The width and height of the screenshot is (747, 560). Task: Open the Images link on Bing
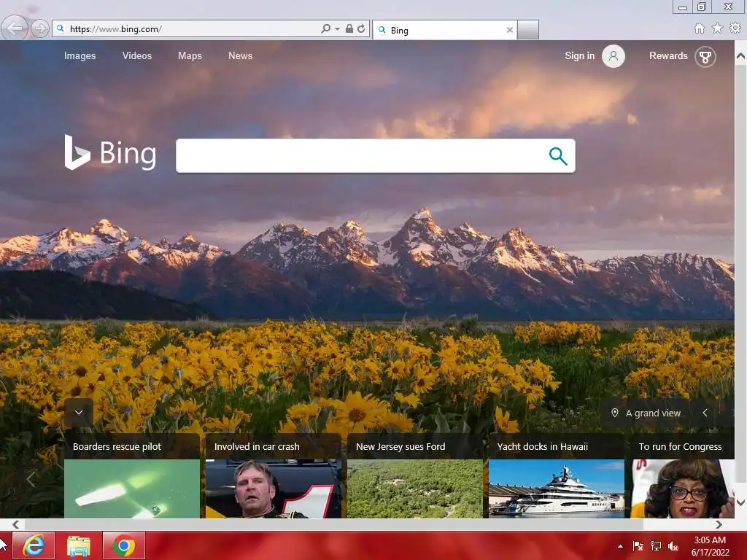pos(80,55)
